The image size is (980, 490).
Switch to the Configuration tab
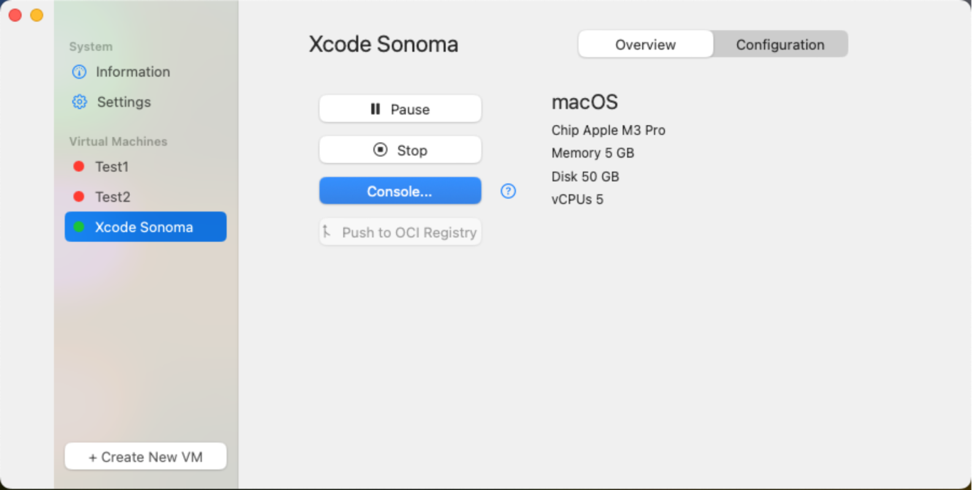780,45
